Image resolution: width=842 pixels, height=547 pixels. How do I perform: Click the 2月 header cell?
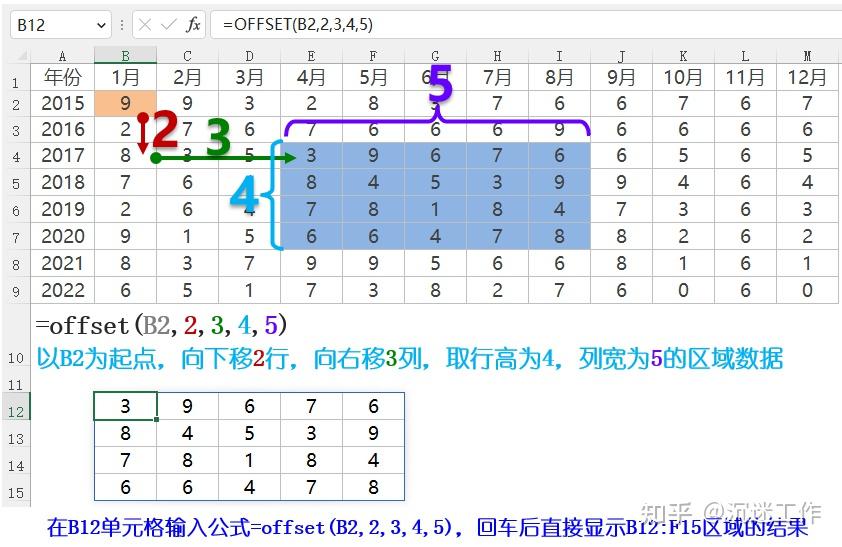187,77
